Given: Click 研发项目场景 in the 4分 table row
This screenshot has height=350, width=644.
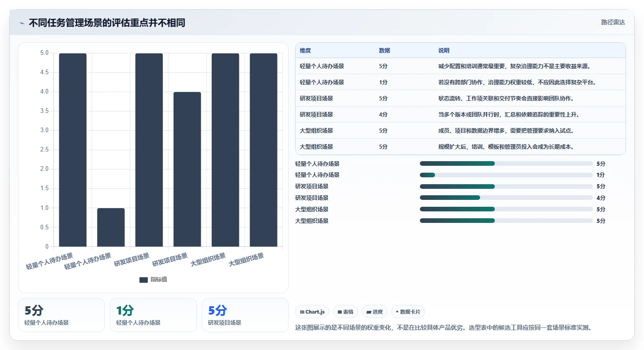Looking at the screenshot, I should [x=316, y=115].
